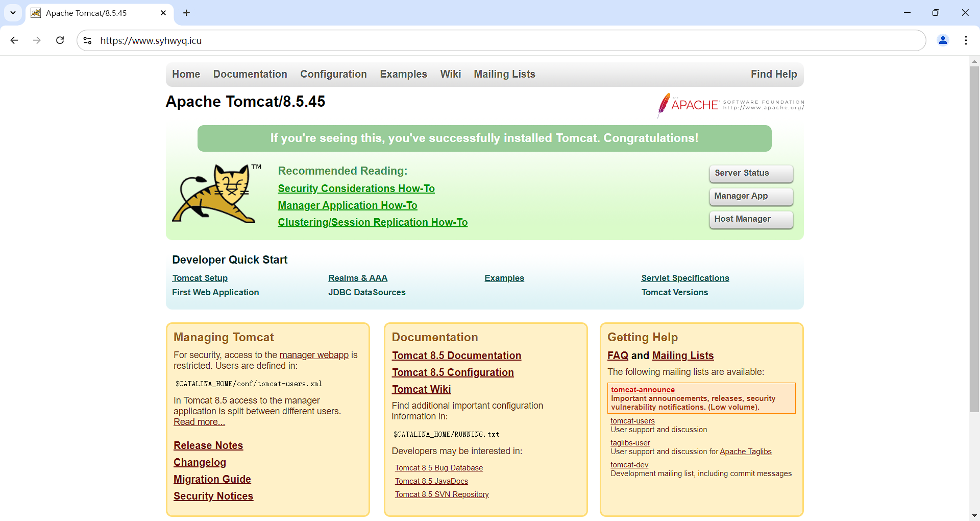This screenshot has width=980, height=521.
Task: Expand the tab search dropdown arrow
Action: [13, 13]
